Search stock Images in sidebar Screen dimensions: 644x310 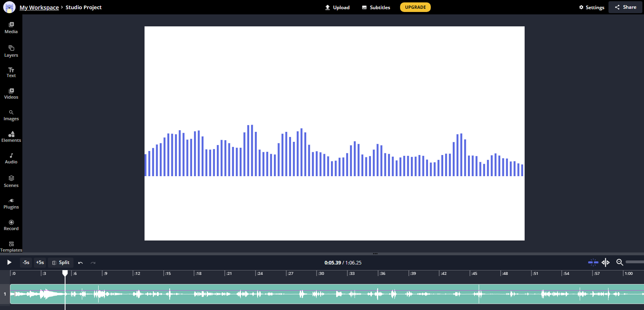[11, 115]
